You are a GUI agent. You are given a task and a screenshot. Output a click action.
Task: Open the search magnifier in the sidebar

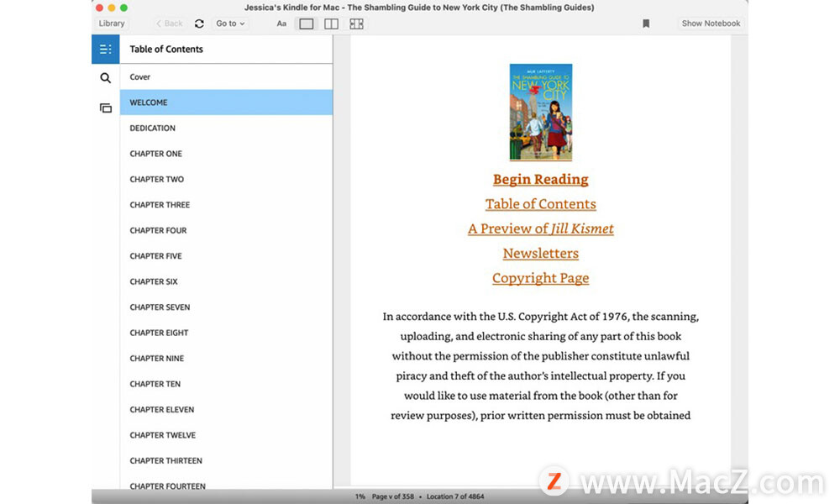pyautogui.click(x=106, y=78)
